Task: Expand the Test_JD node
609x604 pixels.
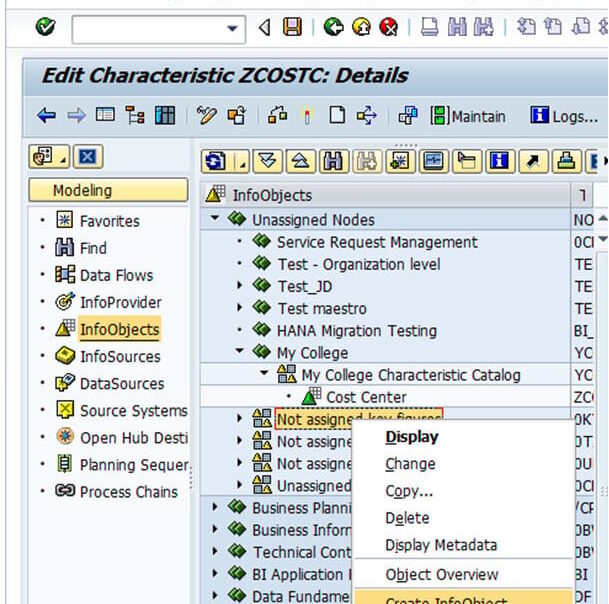Action: 240,286
